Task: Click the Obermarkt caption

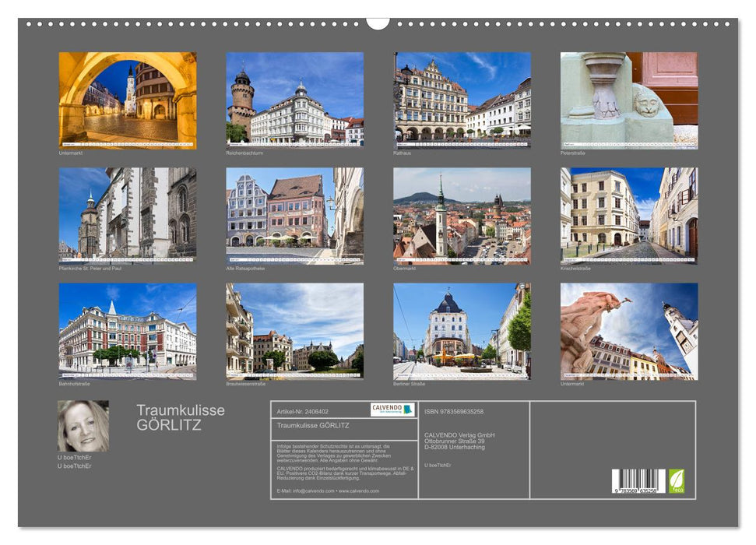Action: pos(405,269)
